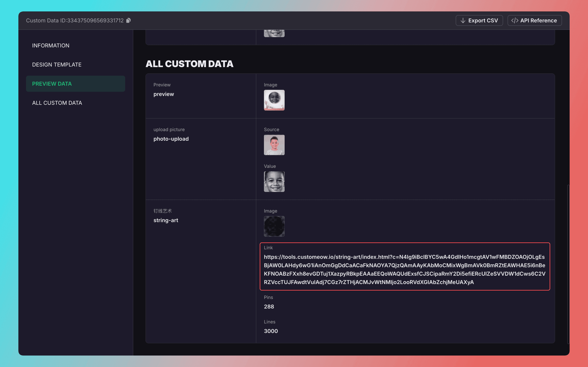Viewport: 588px width, 367px height.
Task: Copy the Custom Data ID
Action: [129, 20]
